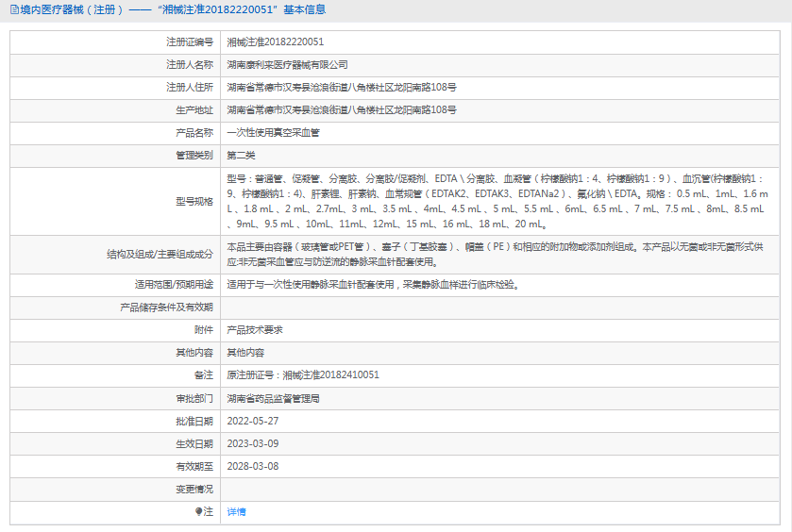Click the 产品技术要求 attachment value

click(255, 330)
